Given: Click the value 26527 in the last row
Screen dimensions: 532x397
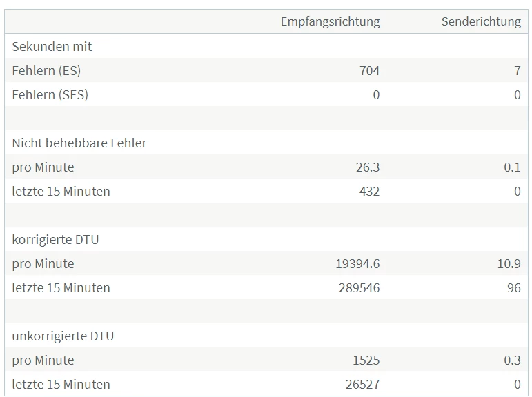Looking at the screenshot, I should [x=362, y=384].
